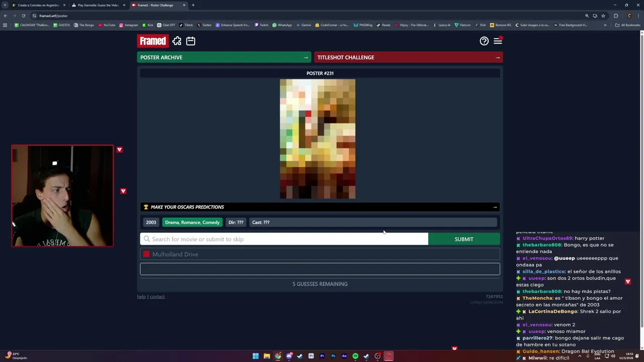Screen dimensions: 644x362
Task: Click the empty second guess slot
Action: pos(320,269)
